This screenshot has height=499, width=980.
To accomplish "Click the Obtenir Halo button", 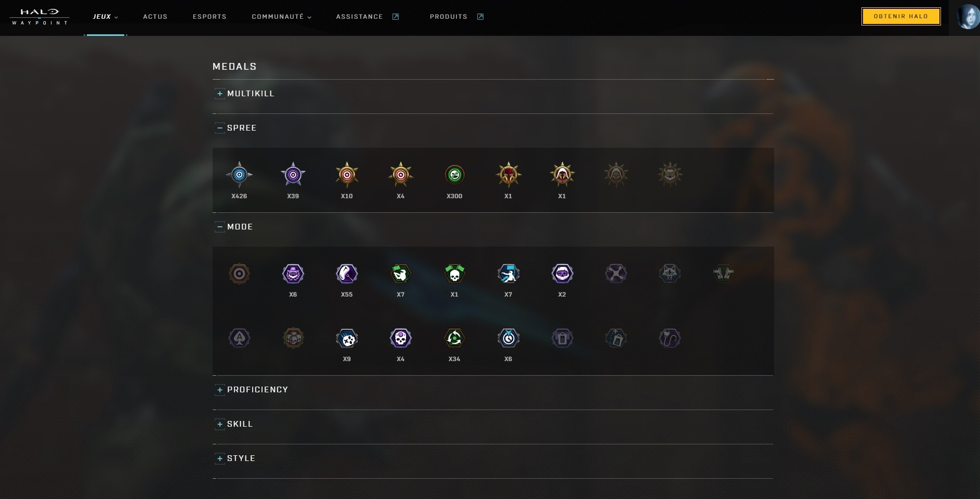I will tap(901, 16).
